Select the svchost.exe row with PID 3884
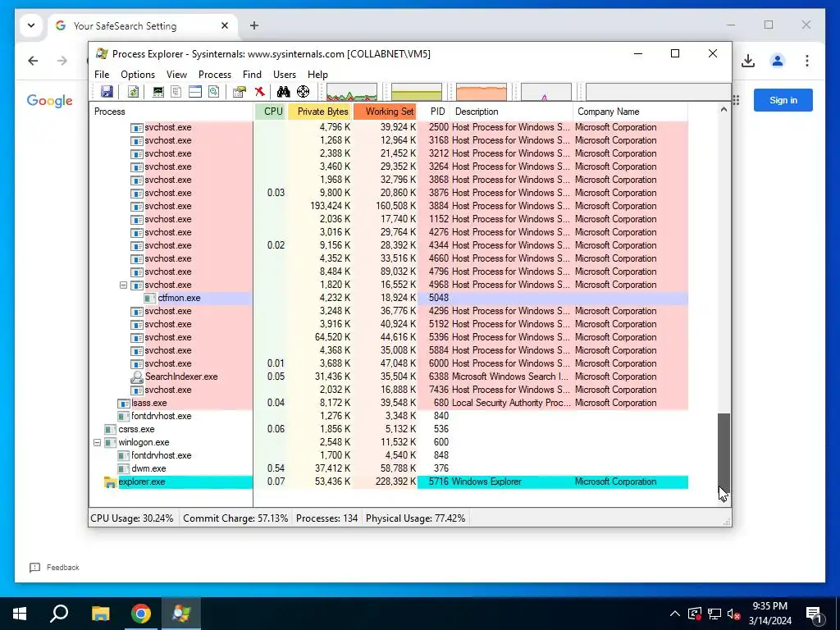This screenshot has width=840, height=630. pyautogui.click(x=389, y=206)
